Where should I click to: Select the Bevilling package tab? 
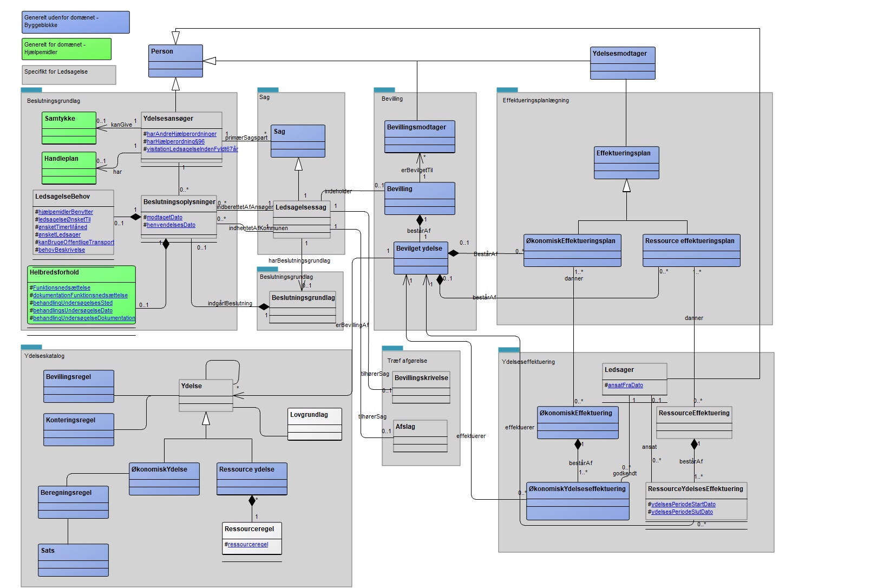384,90
